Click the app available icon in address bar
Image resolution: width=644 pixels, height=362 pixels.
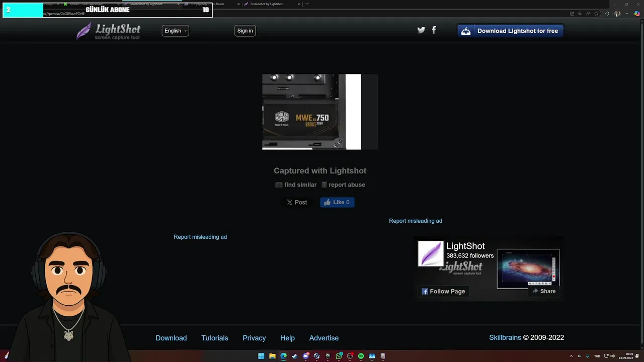tap(572, 14)
